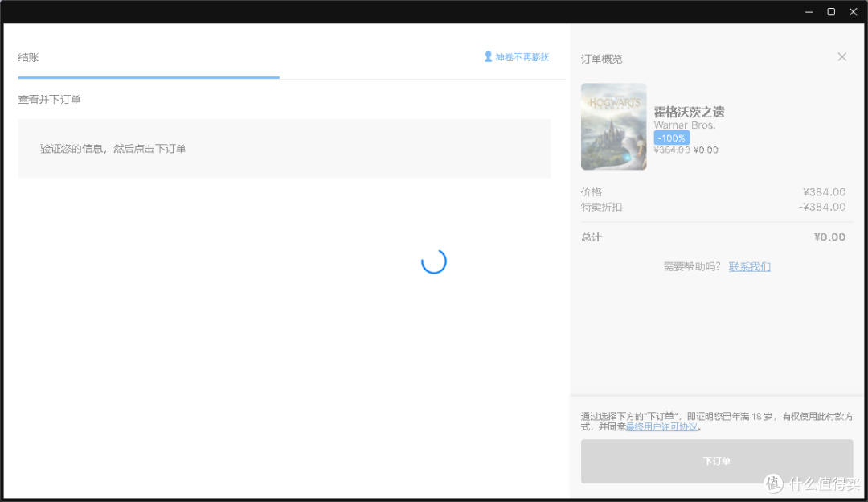Maximize the checkout window
Screen dimensions: 868x502
pyautogui.click(x=831, y=11)
